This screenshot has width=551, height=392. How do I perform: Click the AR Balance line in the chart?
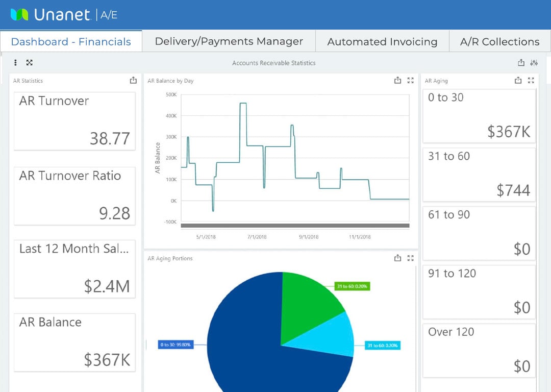tap(278, 146)
